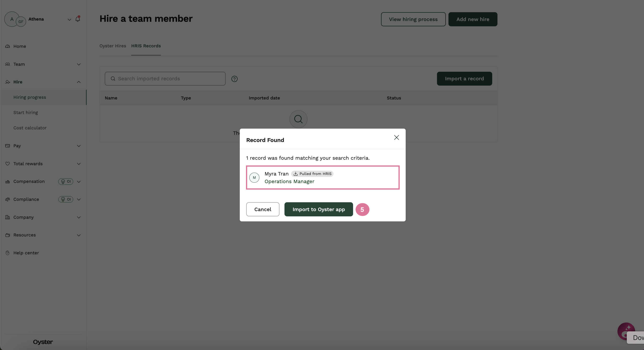
Task: Click the Imported date column header
Action: point(264,98)
